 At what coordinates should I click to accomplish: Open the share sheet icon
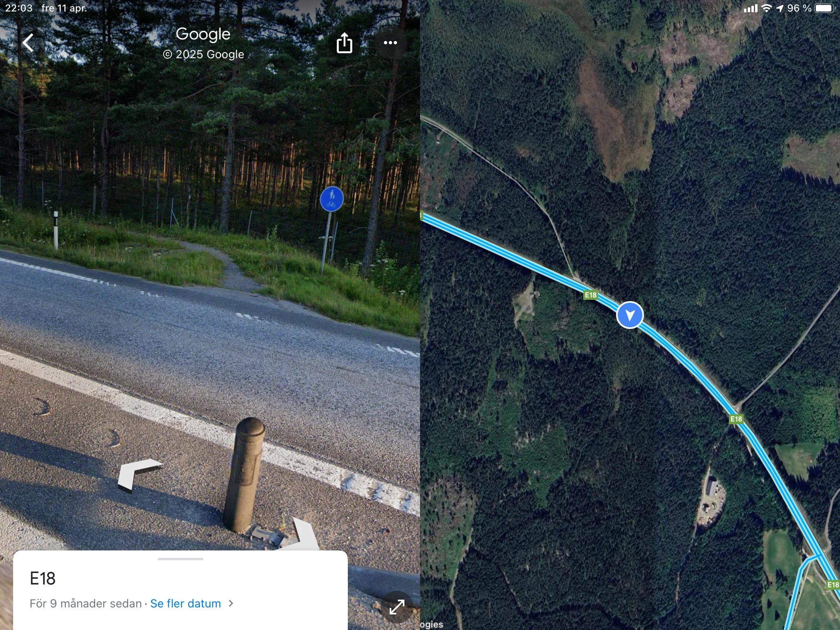[345, 43]
